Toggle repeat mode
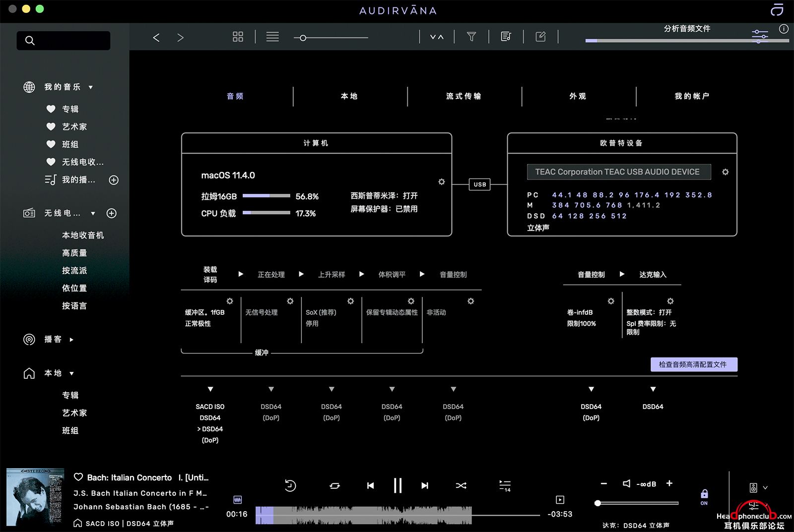Screen dimensions: 794x532 (x=334, y=486)
